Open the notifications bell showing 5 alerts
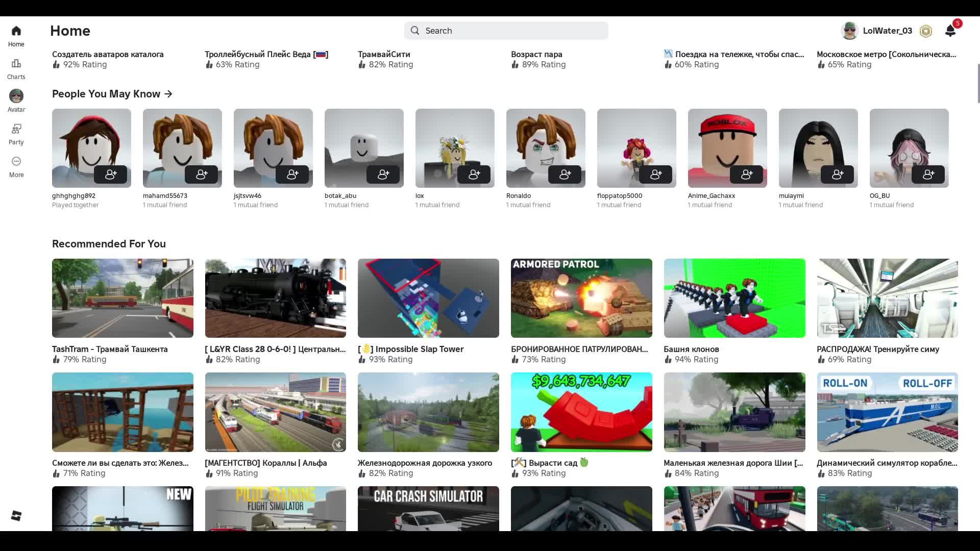The image size is (980, 551). [950, 31]
